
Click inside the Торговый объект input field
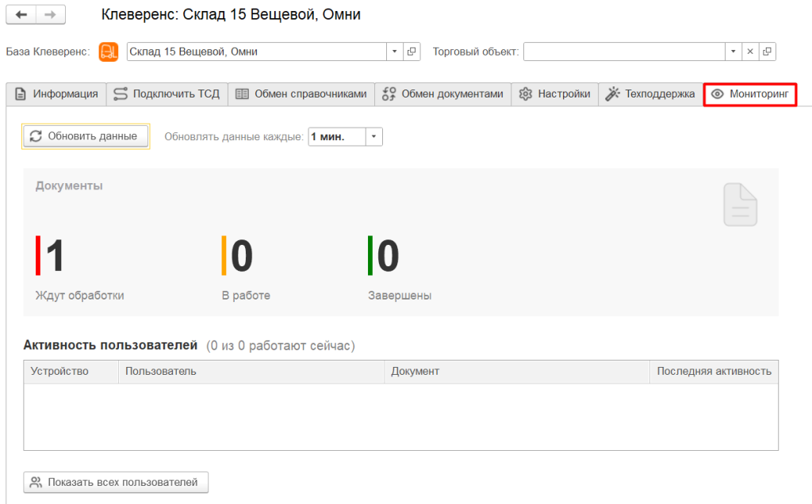pos(623,52)
